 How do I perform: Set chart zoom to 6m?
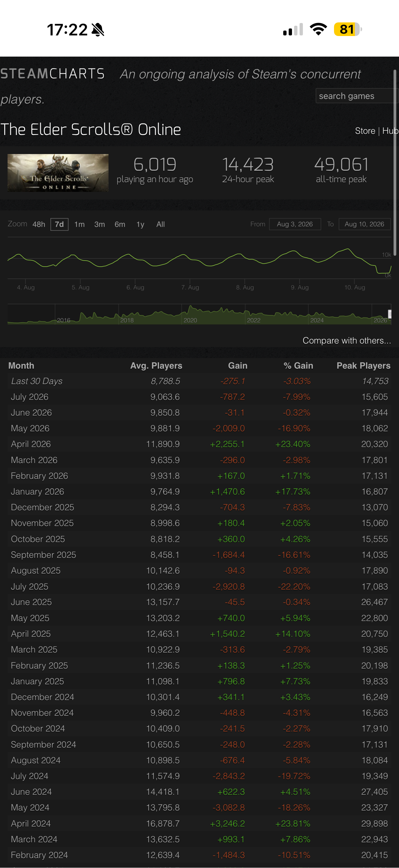[120, 224]
